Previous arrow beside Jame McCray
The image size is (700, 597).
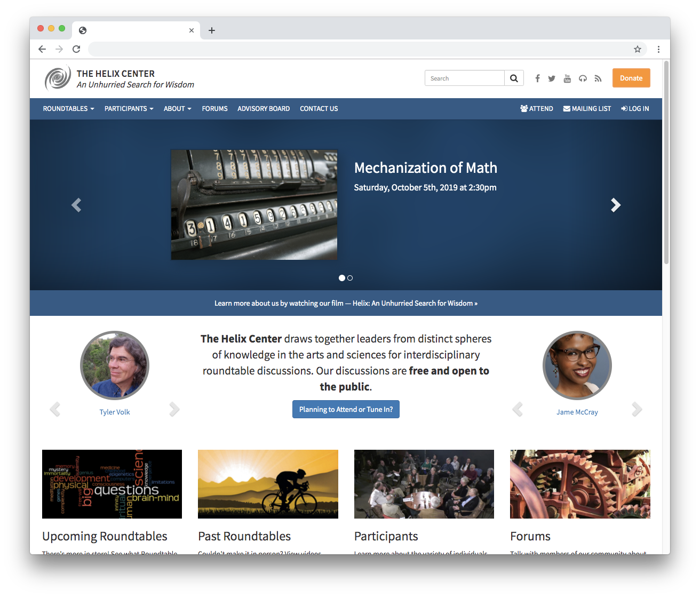(x=518, y=409)
